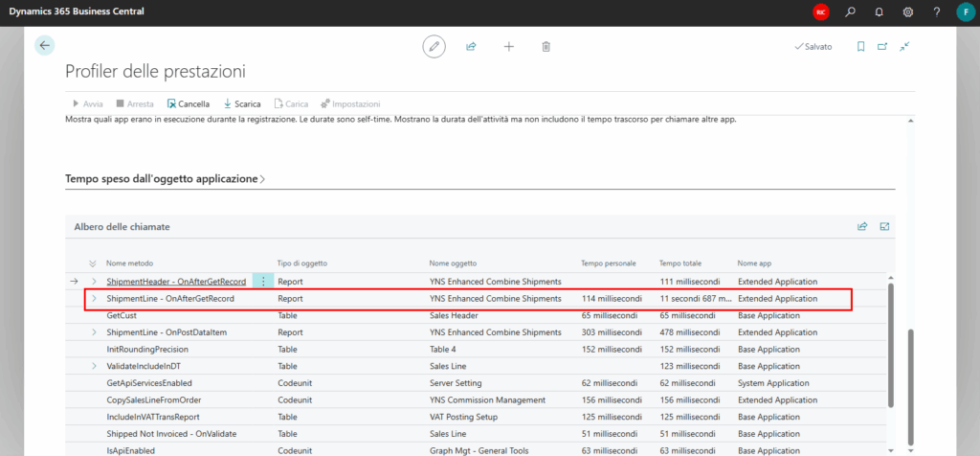Open the search magnifier in top bar

click(850, 12)
